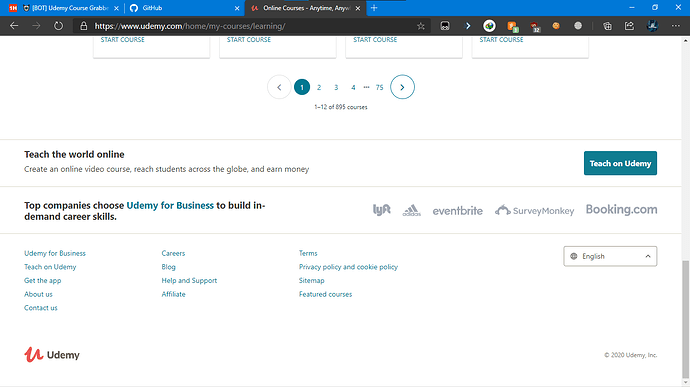Open the Blog link

(x=169, y=267)
